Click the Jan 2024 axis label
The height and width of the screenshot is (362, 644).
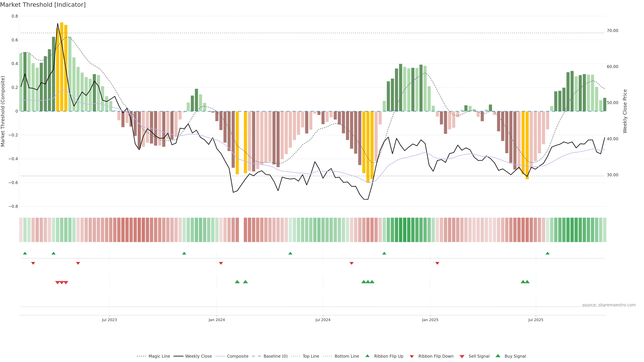click(x=217, y=320)
